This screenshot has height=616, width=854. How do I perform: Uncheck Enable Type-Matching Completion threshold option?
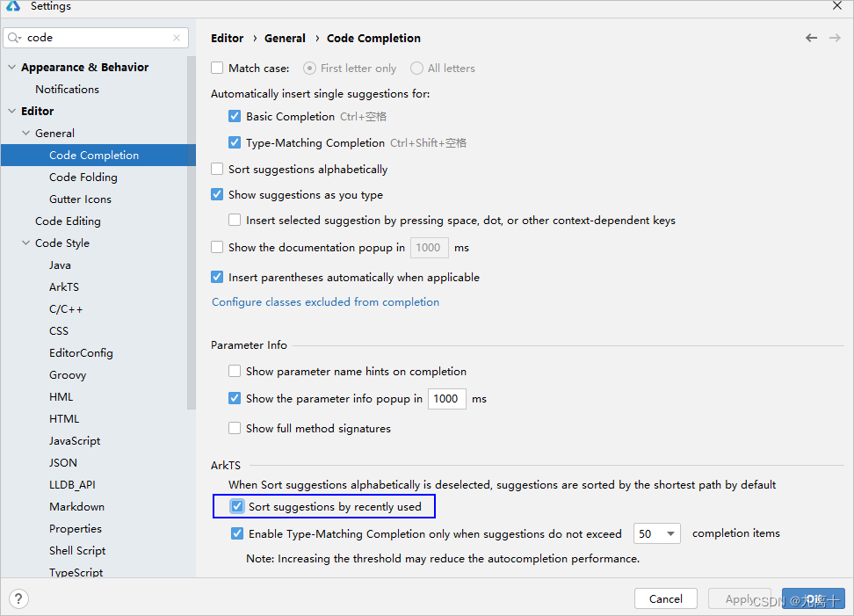pos(237,533)
